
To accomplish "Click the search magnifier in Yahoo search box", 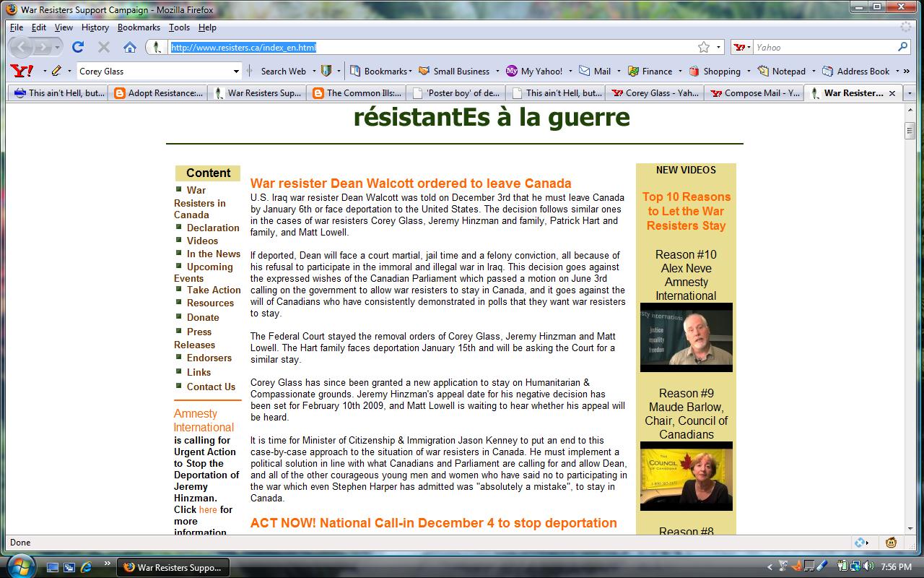I will 902,47.
